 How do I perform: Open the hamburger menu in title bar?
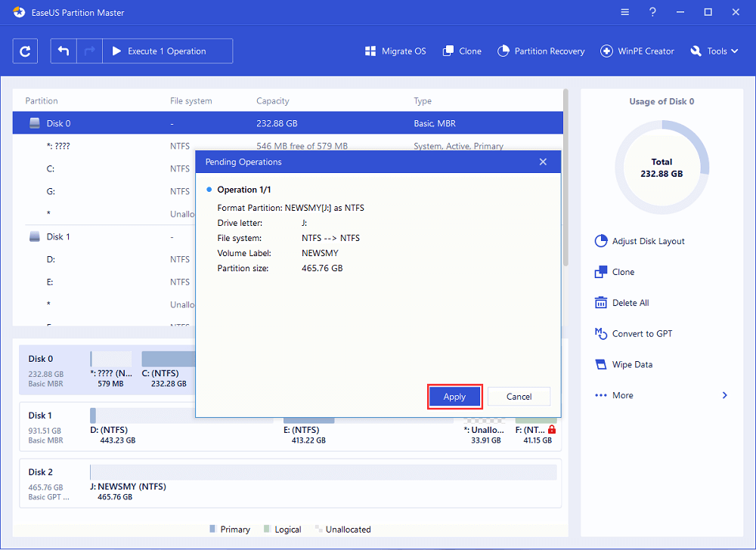coord(624,12)
